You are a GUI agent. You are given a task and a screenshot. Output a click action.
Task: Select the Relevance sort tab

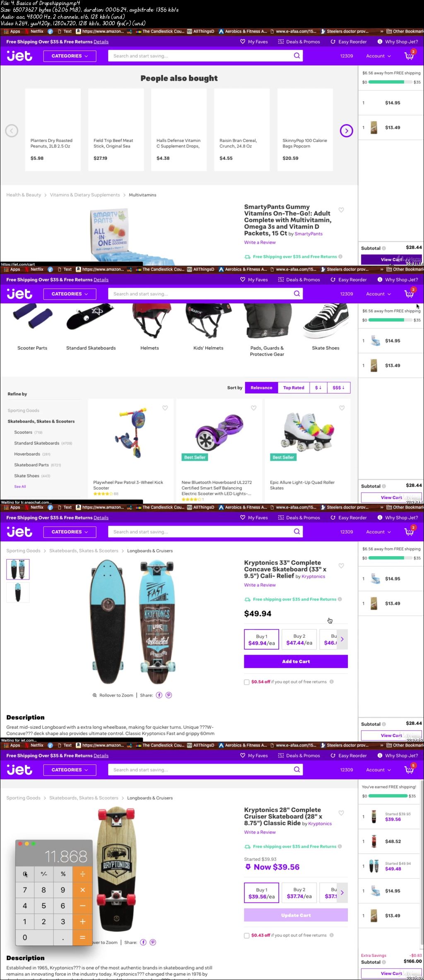pos(261,388)
